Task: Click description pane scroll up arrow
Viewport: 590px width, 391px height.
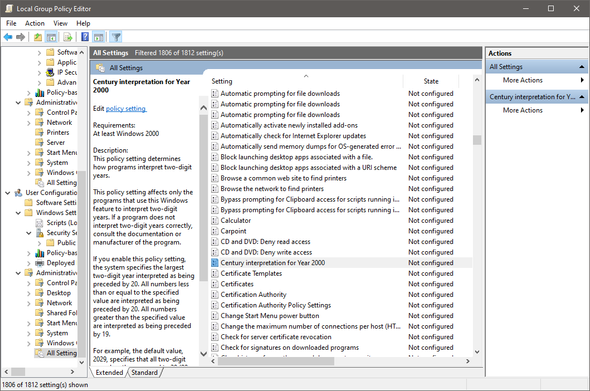Action: pyautogui.click(x=203, y=108)
